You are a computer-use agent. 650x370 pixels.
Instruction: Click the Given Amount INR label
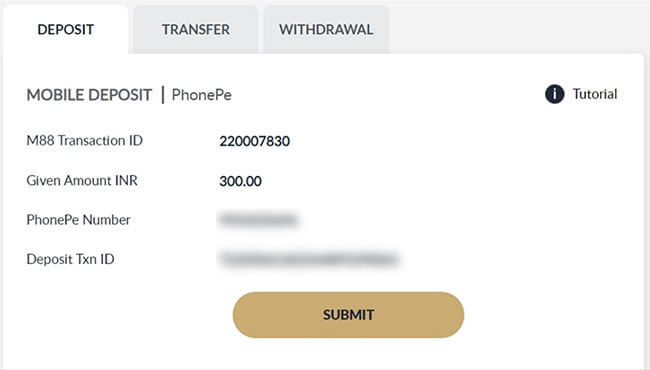click(82, 180)
